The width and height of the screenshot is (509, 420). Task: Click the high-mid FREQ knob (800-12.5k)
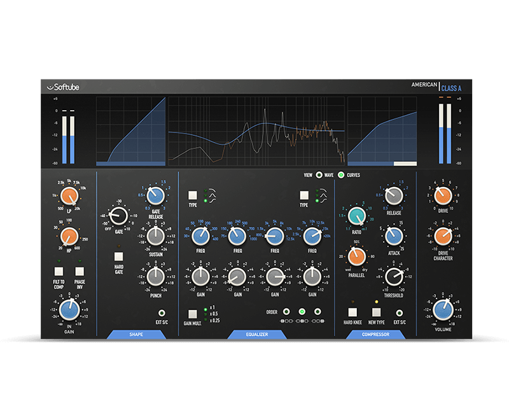pos(275,236)
